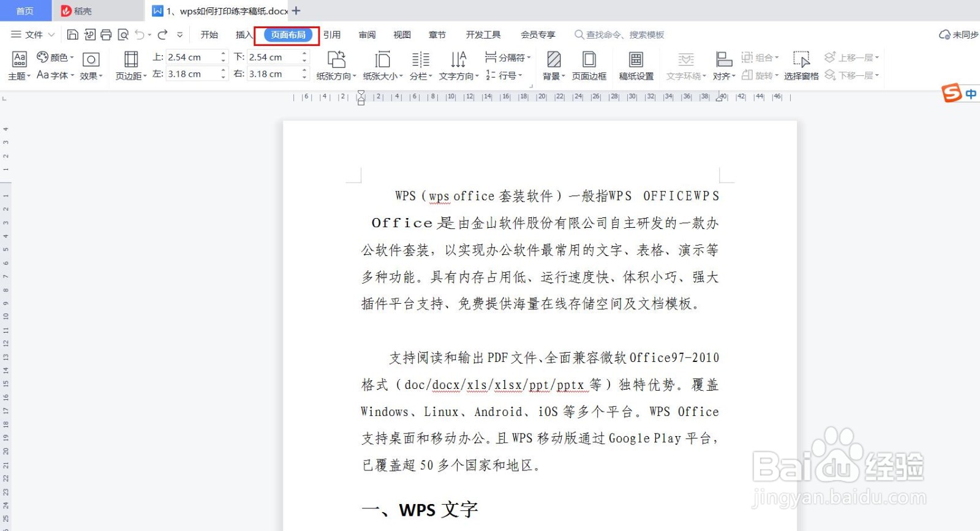This screenshot has width=980, height=531.
Task: Click the Export to PDF icon
Action: (89, 35)
